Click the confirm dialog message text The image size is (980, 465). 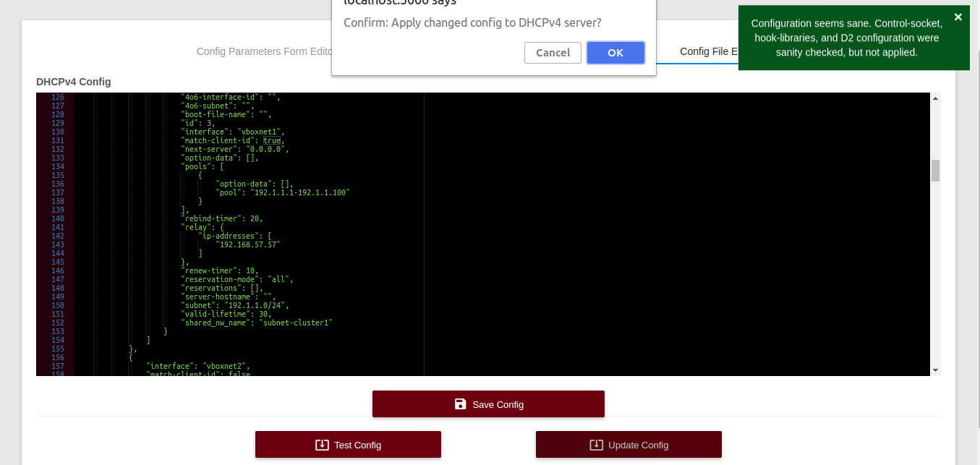point(473,22)
